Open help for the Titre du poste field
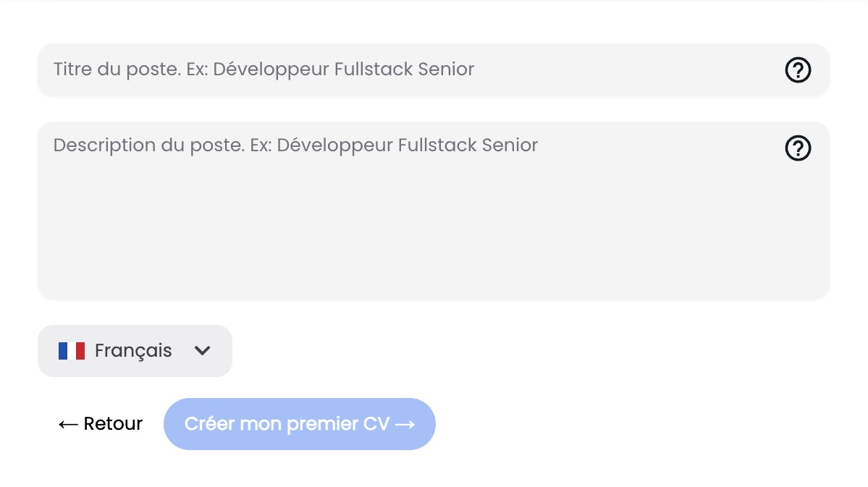Image resolution: width=868 pixels, height=487 pixels. click(x=798, y=69)
